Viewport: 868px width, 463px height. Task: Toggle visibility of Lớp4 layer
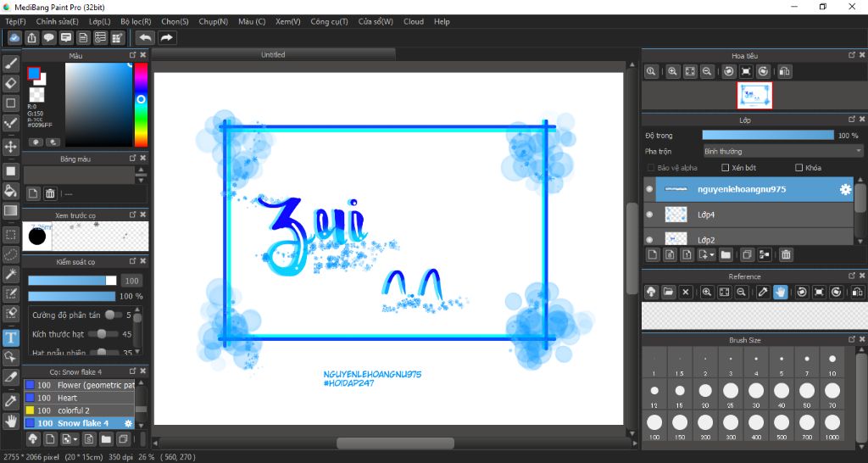coord(649,215)
